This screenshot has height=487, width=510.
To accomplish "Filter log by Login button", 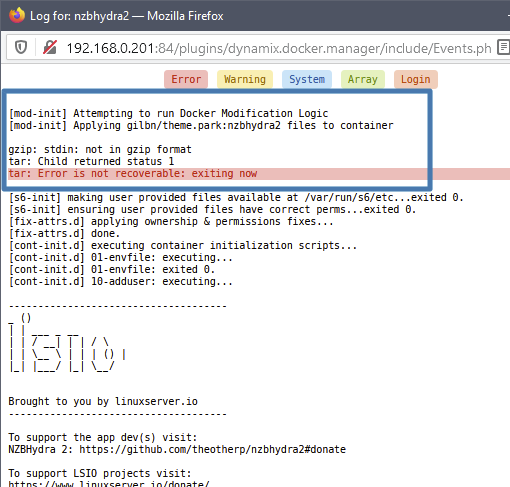I will pos(416,79).
